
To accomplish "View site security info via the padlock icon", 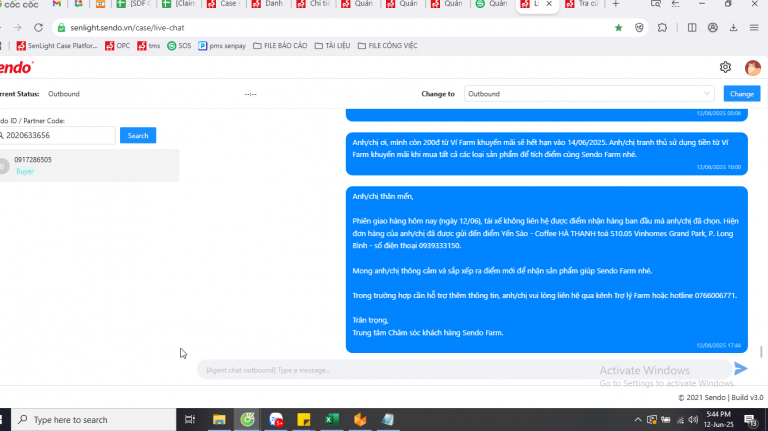I will [61, 28].
